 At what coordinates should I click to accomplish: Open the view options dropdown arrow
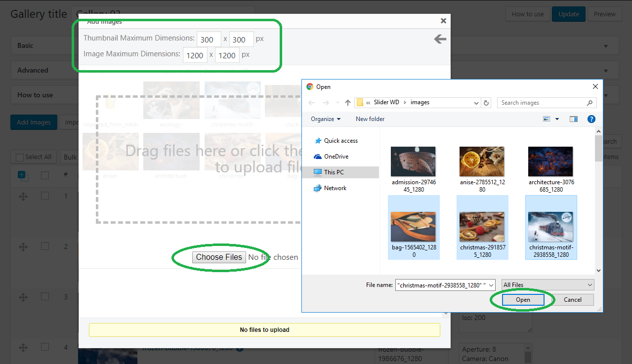pyautogui.click(x=557, y=119)
